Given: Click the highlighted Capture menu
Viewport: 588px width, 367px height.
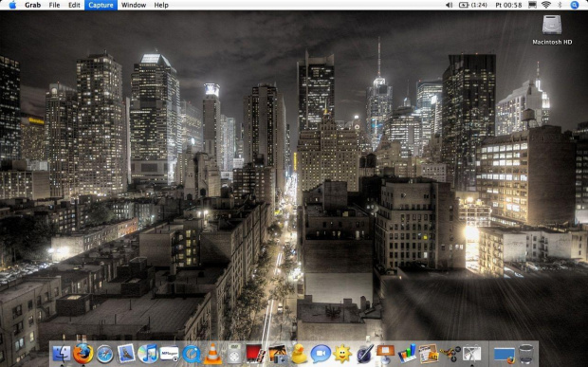Looking at the screenshot, I should [101, 5].
